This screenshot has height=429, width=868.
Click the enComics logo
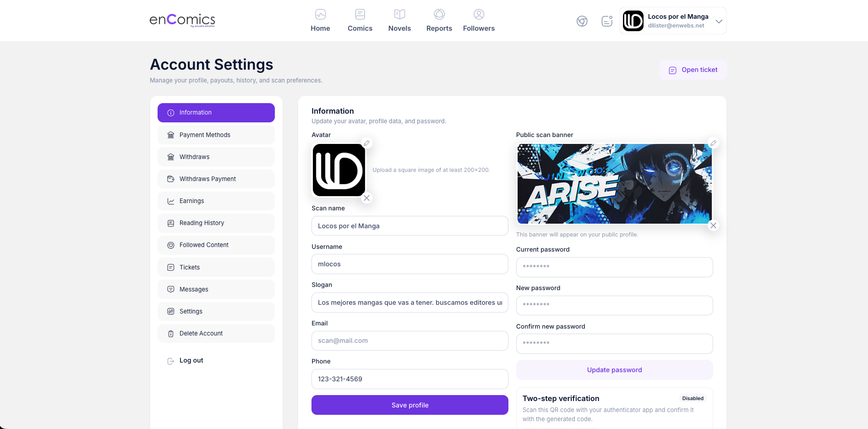[x=182, y=20]
